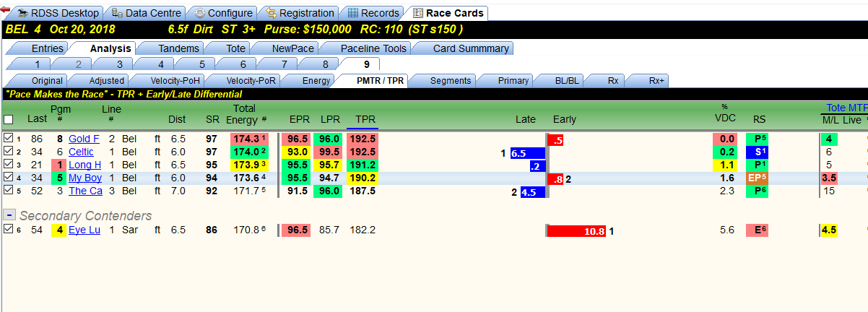The width and height of the screenshot is (868, 312).
Task: Sort by the EPR column header
Action: pos(299,119)
